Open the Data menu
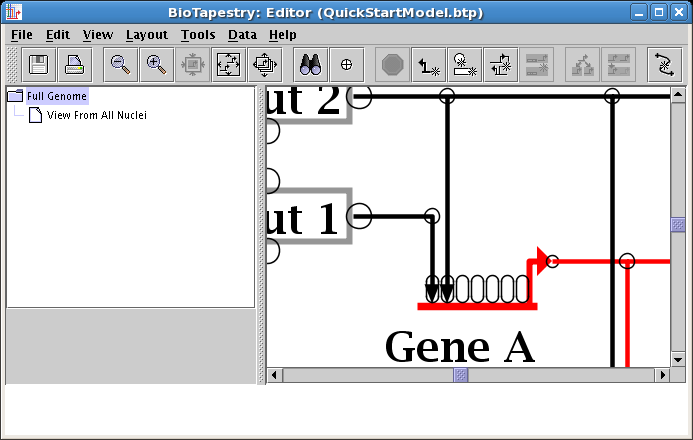693x440 pixels. click(242, 34)
